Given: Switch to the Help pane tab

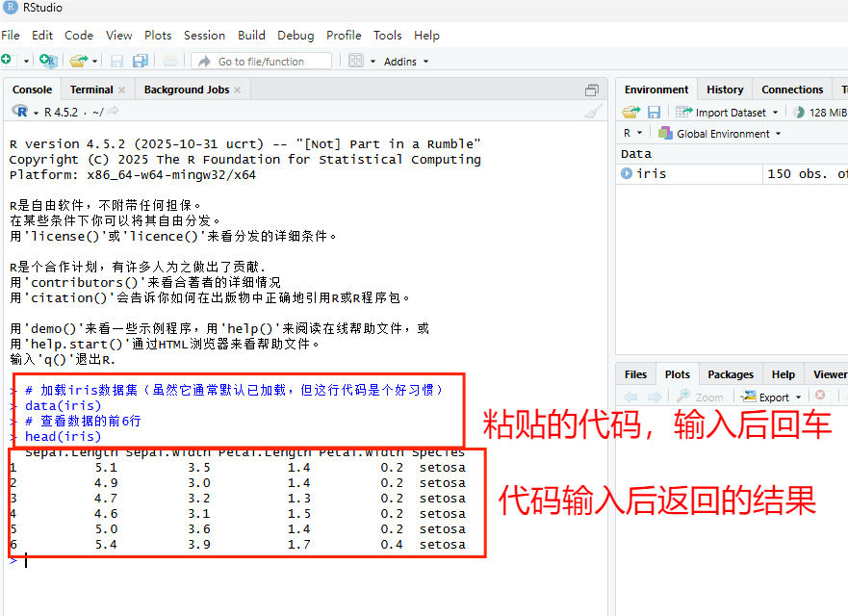Looking at the screenshot, I should (784, 374).
